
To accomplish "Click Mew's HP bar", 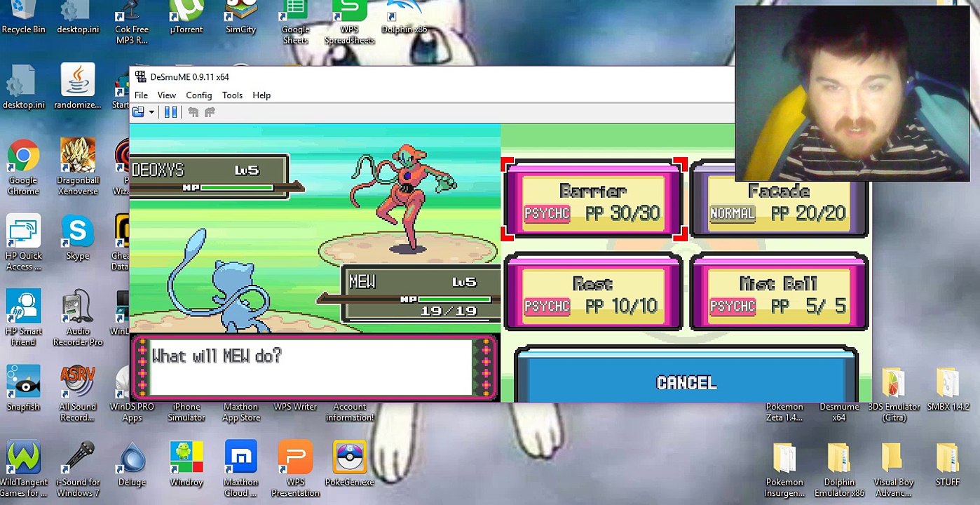I will (x=454, y=299).
